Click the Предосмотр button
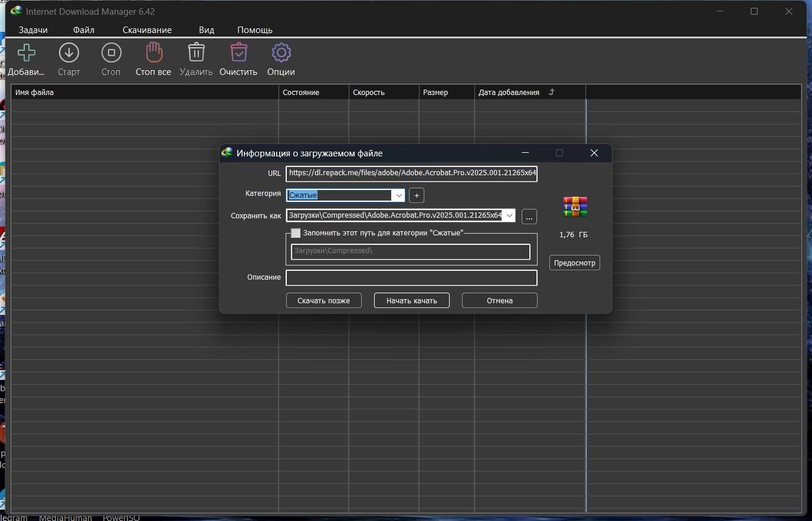 point(575,263)
